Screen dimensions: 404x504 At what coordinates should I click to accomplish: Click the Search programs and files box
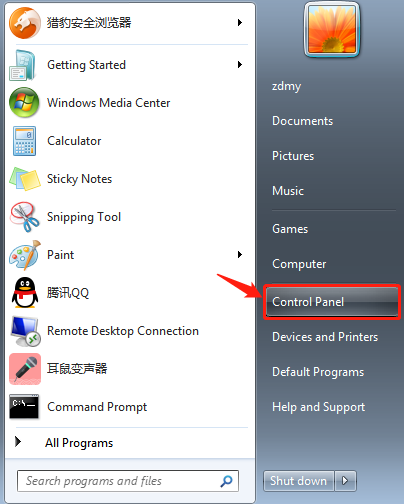tap(128, 481)
